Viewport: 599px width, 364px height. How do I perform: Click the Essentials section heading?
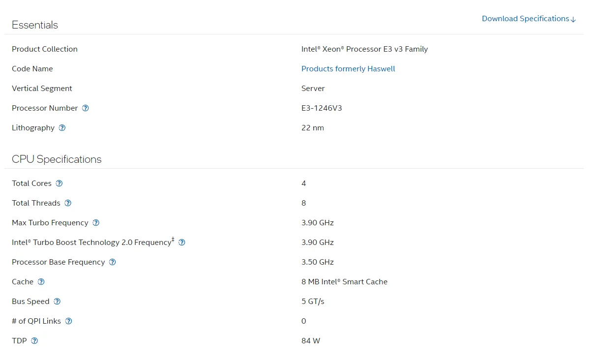coord(35,25)
